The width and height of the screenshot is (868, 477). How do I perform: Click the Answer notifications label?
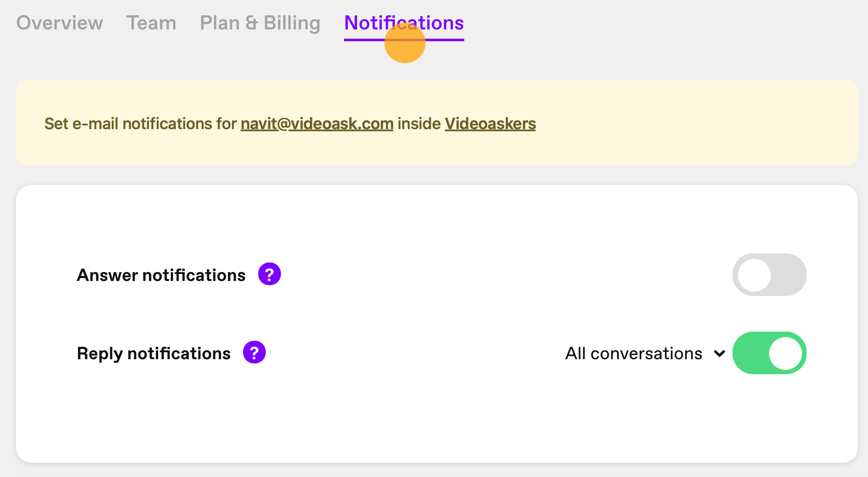click(161, 275)
